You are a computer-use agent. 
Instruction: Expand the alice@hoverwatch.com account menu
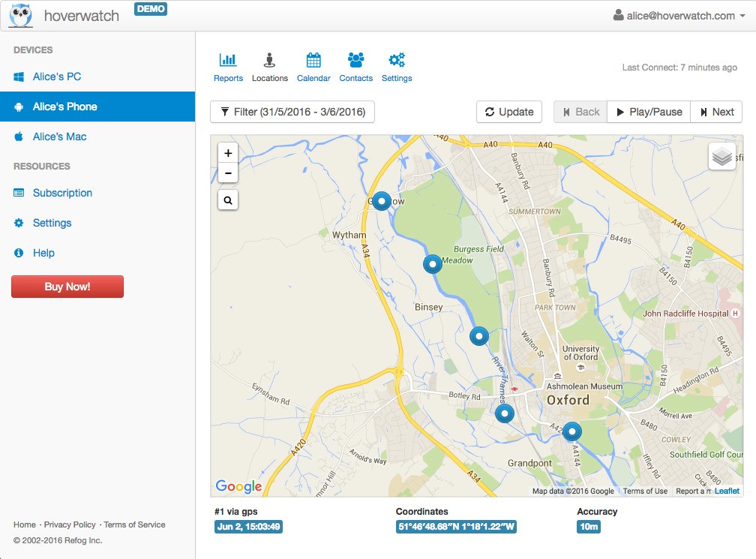tap(679, 16)
